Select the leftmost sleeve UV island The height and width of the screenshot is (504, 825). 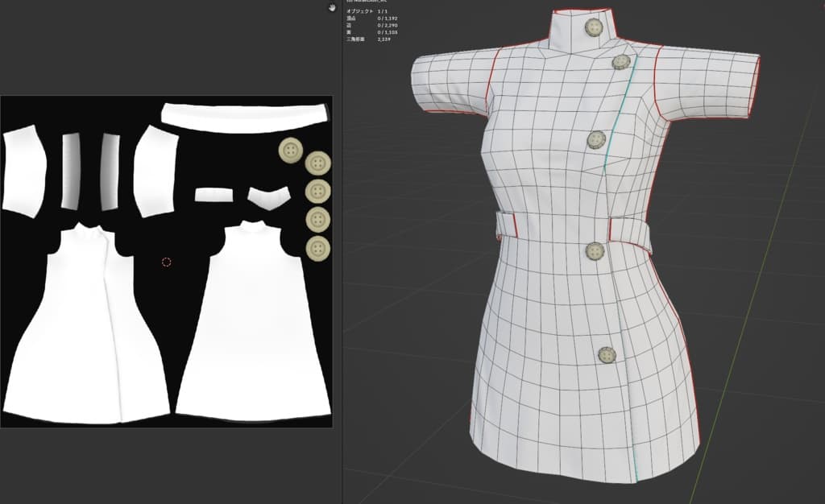click(27, 171)
